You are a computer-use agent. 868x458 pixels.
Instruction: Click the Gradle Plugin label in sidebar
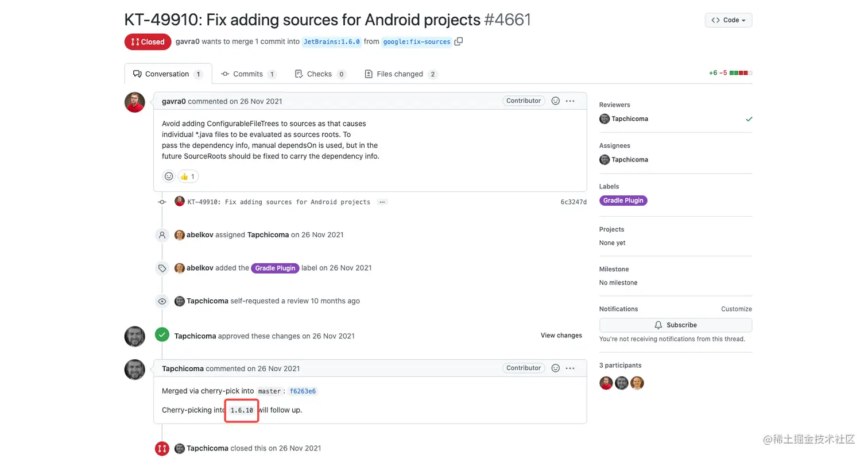pyautogui.click(x=623, y=201)
